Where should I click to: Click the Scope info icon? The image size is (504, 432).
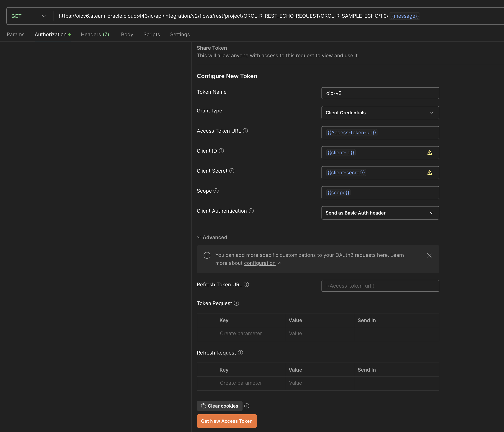[216, 191]
